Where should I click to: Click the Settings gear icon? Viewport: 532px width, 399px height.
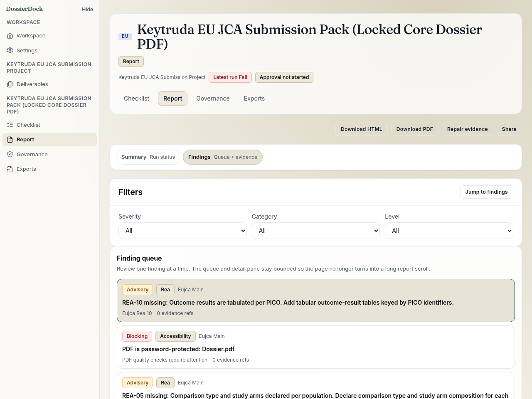(10, 50)
